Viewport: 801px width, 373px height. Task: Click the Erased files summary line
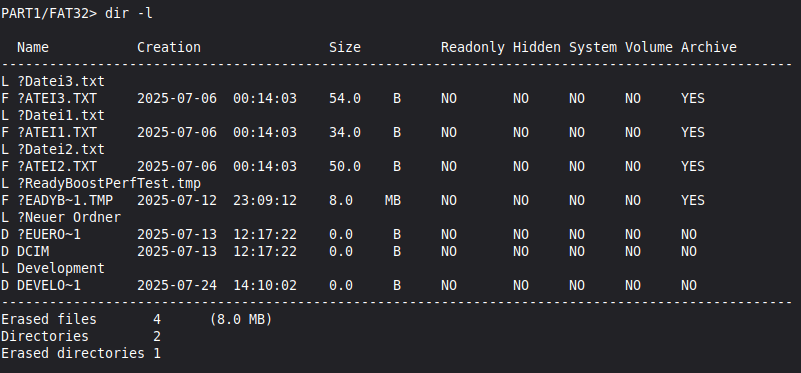coord(136,319)
